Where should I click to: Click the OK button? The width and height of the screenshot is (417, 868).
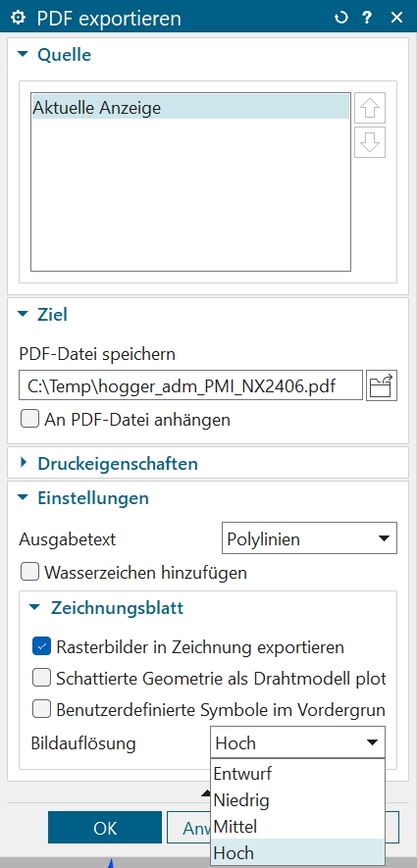105,828
